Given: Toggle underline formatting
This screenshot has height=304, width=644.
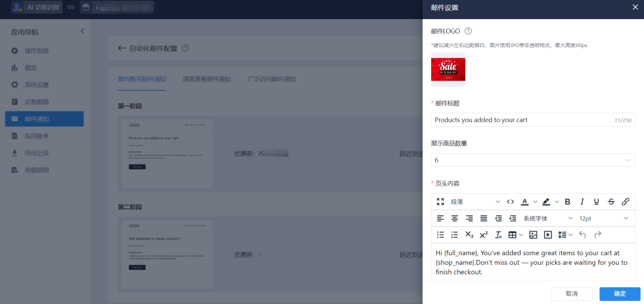Looking at the screenshot, I should (596, 201).
